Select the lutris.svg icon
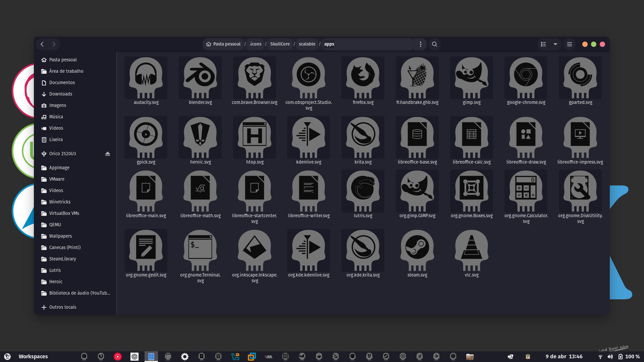The width and height of the screenshot is (644, 362). point(363,191)
